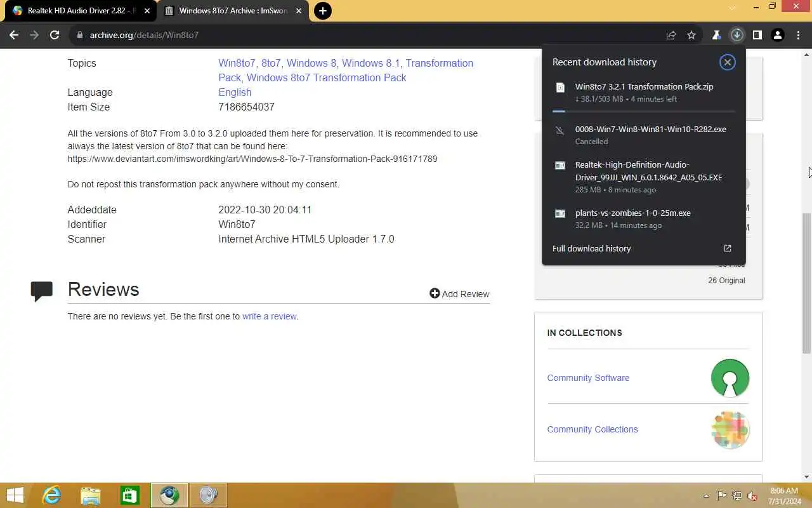Click the plants-vs-zombies file icon
The image size is (812, 508).
pyautogui.click(x=560, y=213)
